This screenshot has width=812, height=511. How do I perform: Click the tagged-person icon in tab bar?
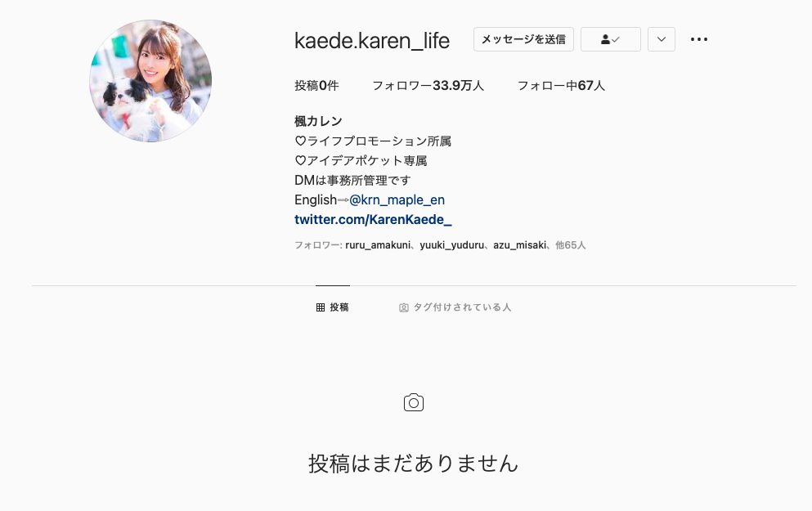pos(404,307)
